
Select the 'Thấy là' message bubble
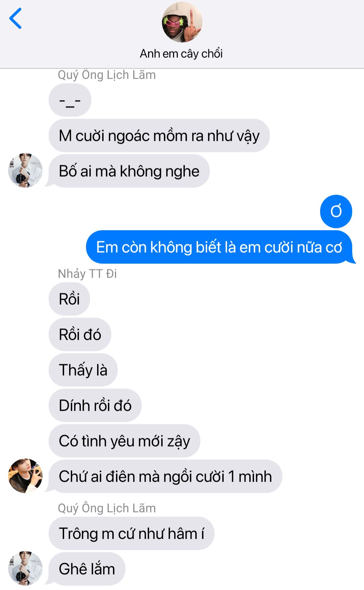point(83,370)
